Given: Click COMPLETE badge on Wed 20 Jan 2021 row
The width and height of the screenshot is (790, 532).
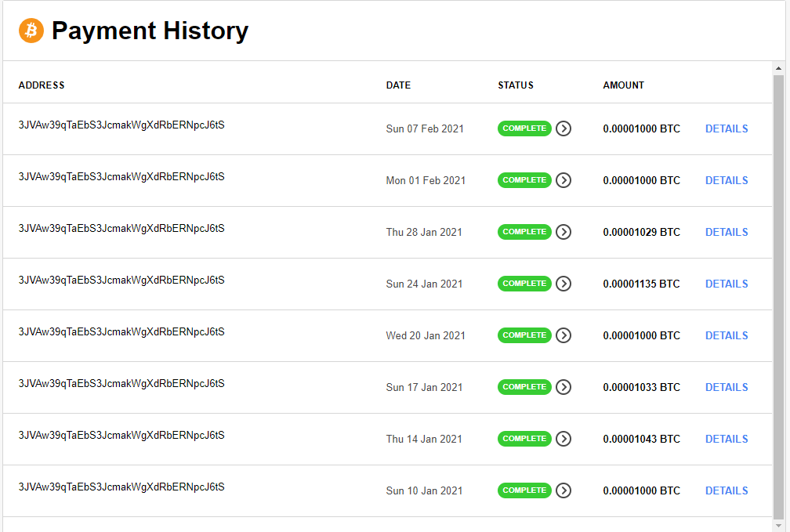Looking at the screenshot, I should [524, 335].
